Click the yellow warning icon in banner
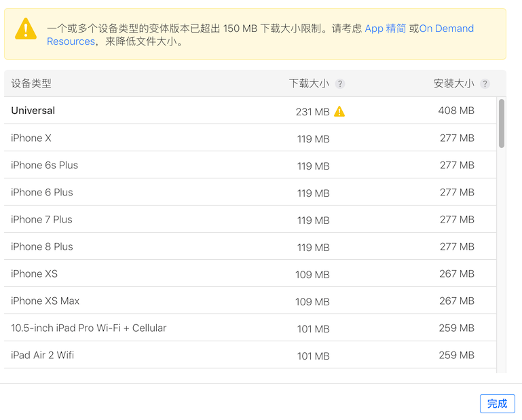The height and width of the screenshot is (420, 522). [26, 29]
